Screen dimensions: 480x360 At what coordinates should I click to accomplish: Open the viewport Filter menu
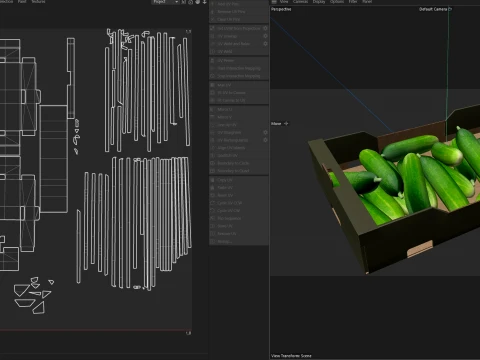pos(353,2)
